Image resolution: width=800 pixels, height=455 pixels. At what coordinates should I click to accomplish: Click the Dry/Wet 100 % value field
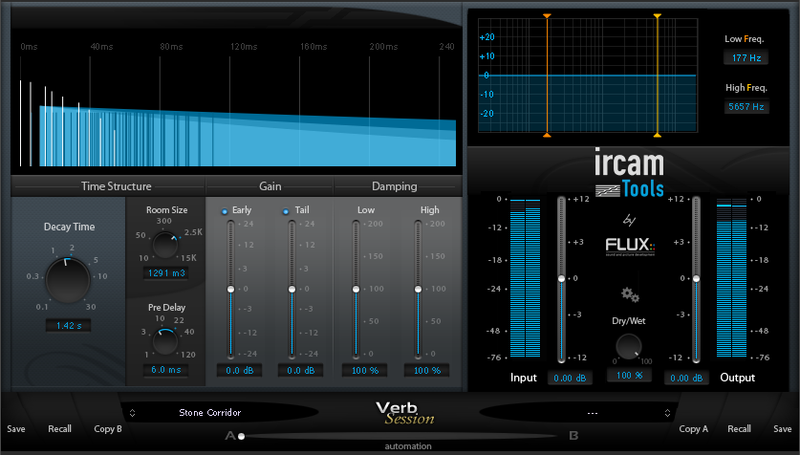(x=629, y=375)
